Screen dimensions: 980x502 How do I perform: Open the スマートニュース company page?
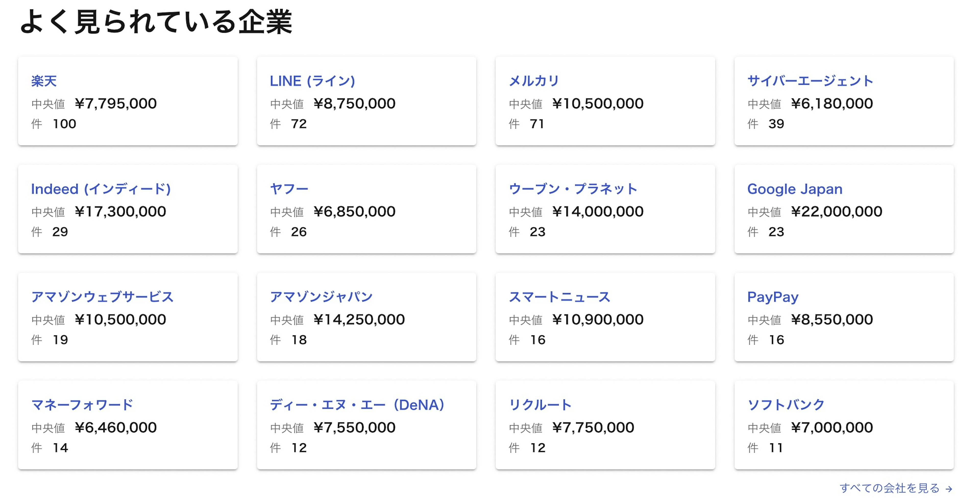pos(559,297)
